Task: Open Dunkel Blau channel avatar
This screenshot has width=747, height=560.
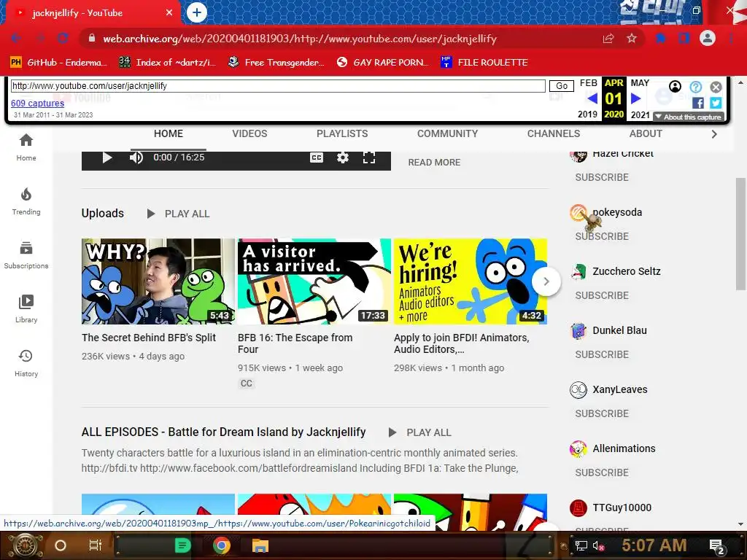Action: pyautogui.click(x=578, y=330)
